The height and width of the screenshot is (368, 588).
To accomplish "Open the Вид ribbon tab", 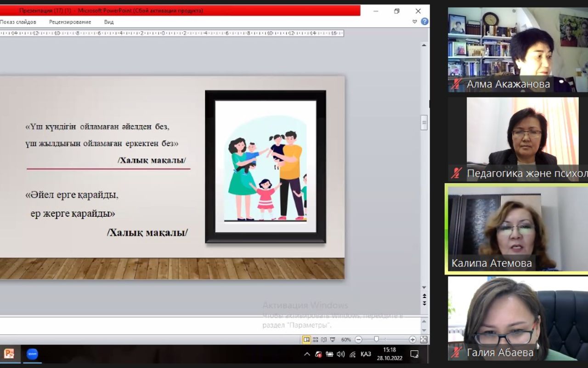I will click(109, 22).
